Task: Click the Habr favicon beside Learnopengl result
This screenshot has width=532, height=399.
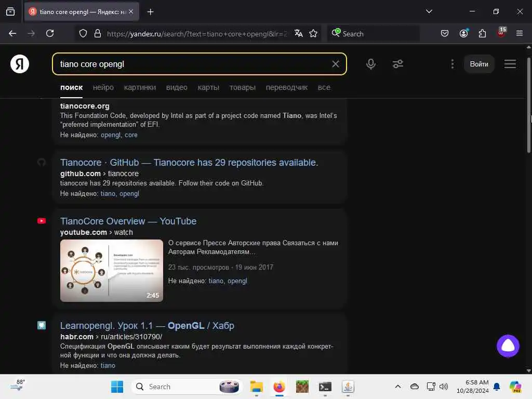Action: pos(42,325)
